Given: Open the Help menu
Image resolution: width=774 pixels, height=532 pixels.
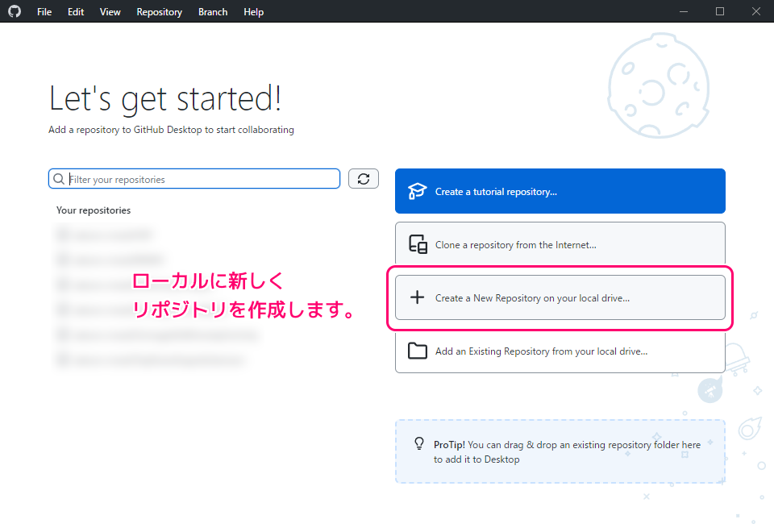Looking at the screenshot, I should [x=253, y=12].
